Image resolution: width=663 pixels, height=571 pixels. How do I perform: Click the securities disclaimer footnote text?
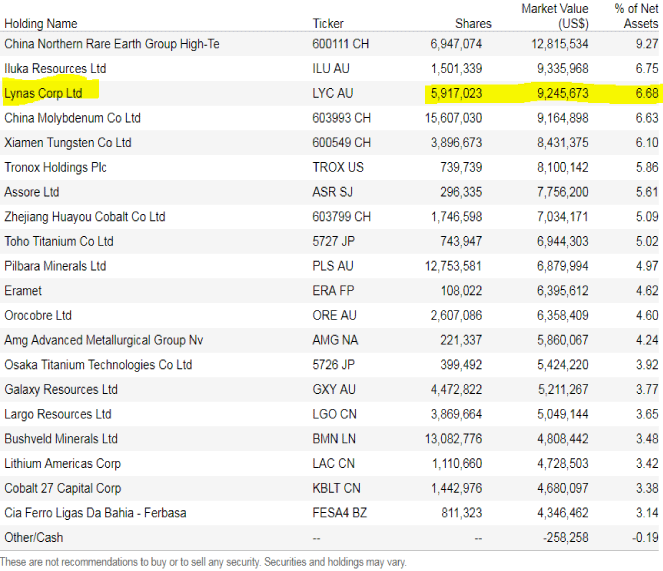coord(203,562)
